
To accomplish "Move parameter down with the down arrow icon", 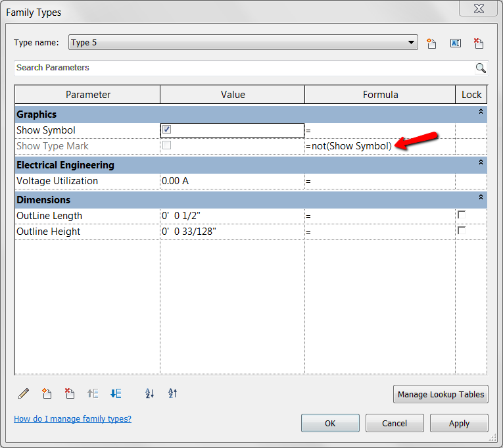I will 116,393.
